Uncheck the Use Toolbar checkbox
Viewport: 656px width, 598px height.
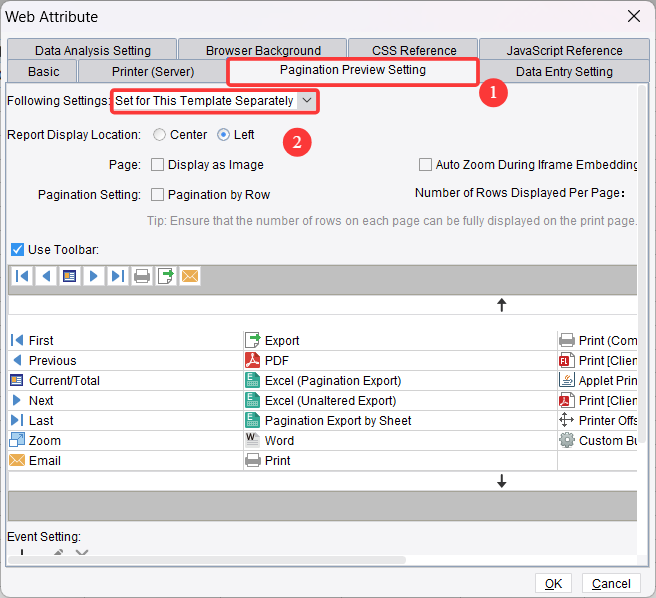(18, 250)
